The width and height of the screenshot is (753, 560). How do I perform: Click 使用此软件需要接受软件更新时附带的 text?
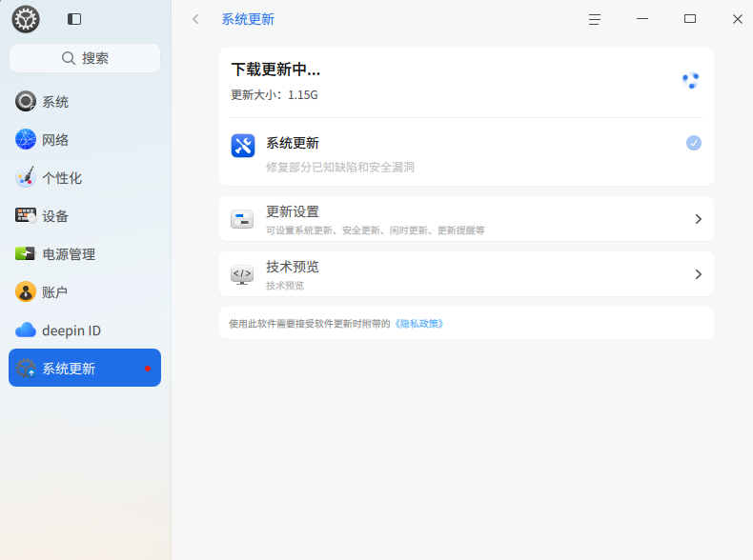310,324
